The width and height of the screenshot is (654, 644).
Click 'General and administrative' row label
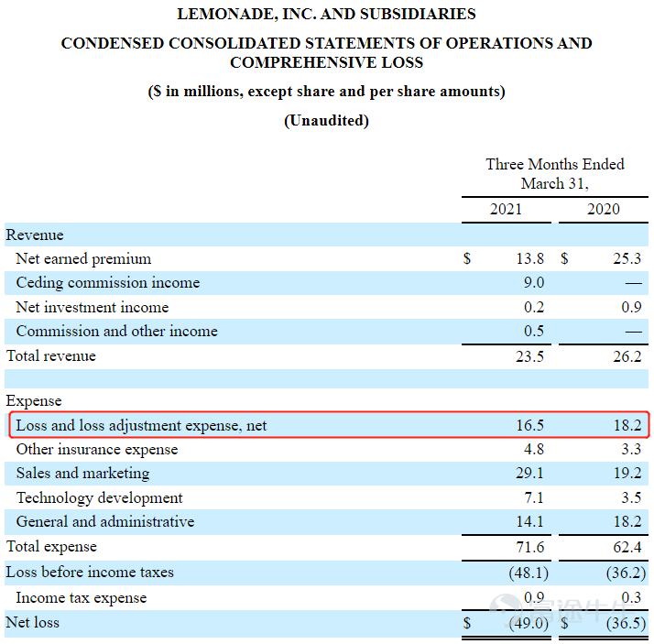(x=105, y=522)
